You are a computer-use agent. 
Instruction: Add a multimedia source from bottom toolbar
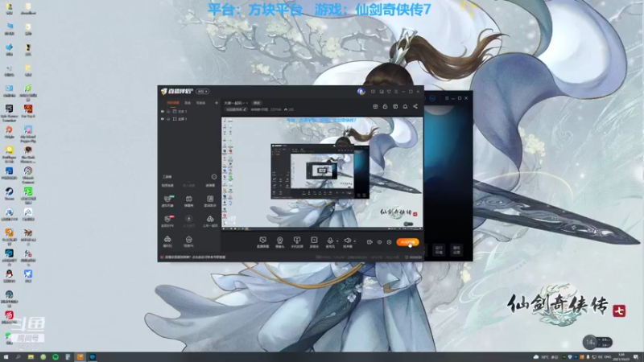(314, 241)
